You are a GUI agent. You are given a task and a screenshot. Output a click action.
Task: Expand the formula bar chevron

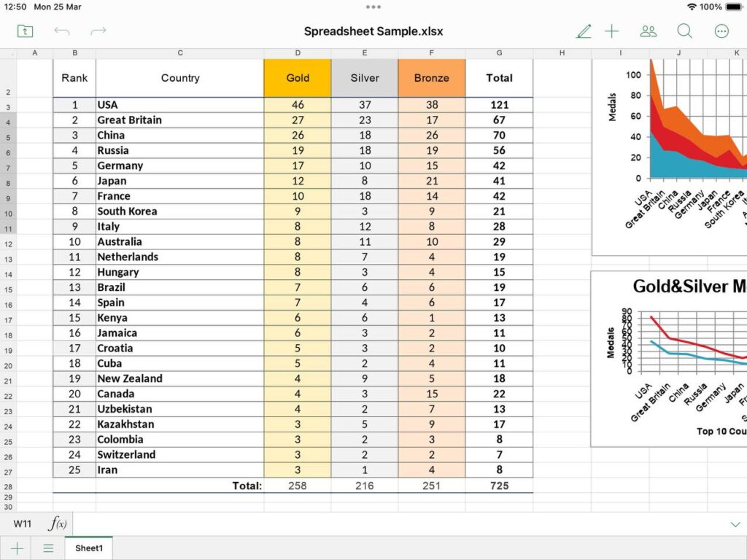(x=735, y=524)
